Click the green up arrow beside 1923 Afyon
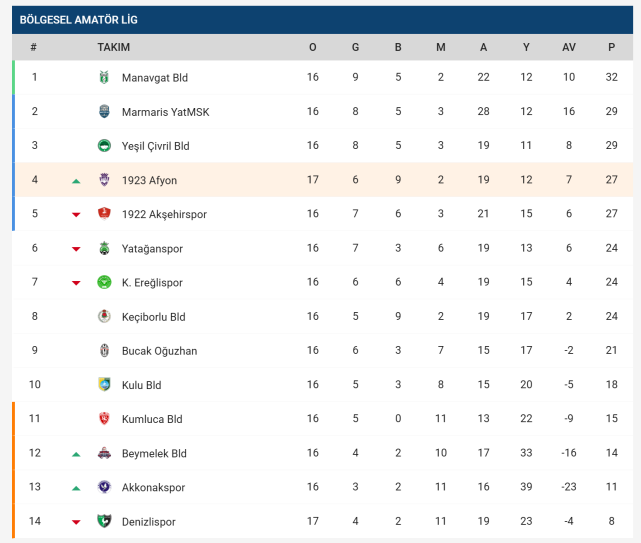 pos(76,181)
